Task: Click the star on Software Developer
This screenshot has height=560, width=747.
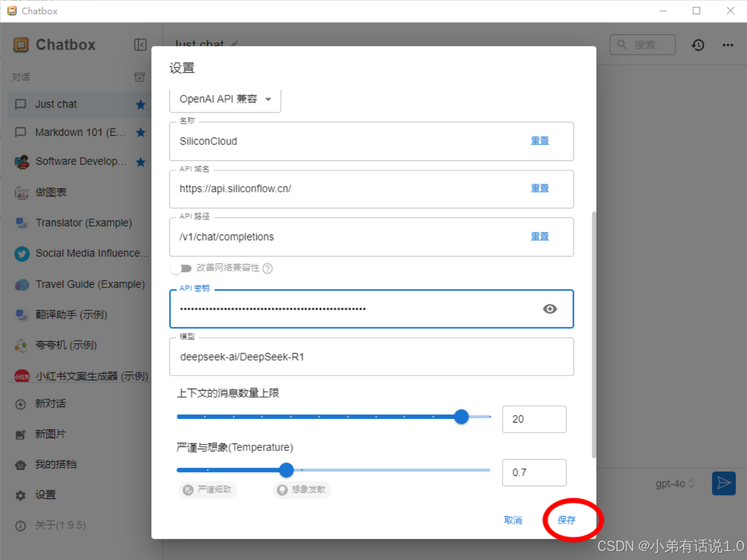Action: (141, 162)
